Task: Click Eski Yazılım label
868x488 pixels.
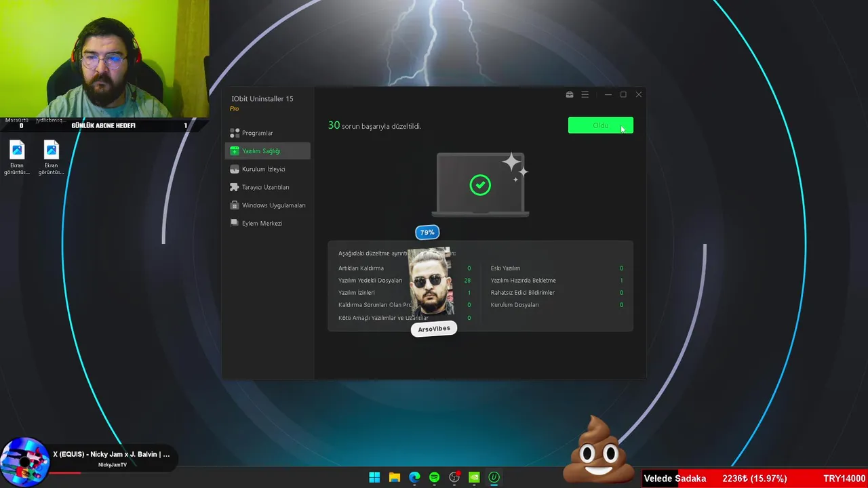Action: click(505, 268)
